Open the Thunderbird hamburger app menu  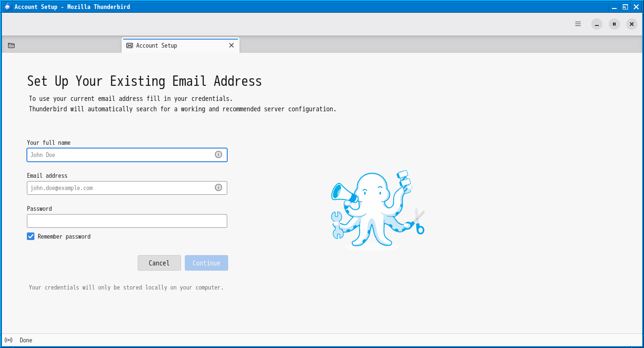tap(578, 24)
